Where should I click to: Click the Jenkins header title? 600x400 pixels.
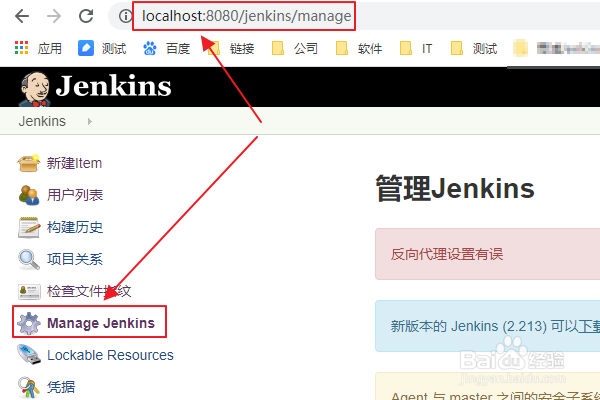coord(113,86)
